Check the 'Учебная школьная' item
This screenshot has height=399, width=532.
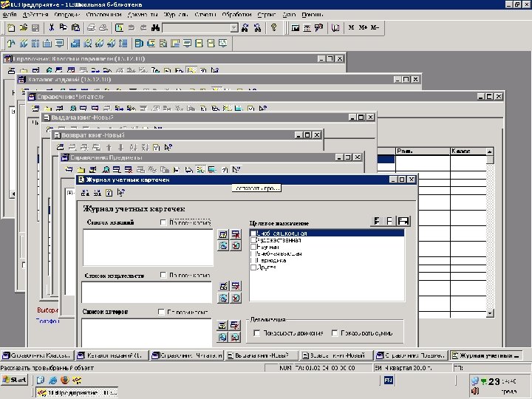pos(253,233)
